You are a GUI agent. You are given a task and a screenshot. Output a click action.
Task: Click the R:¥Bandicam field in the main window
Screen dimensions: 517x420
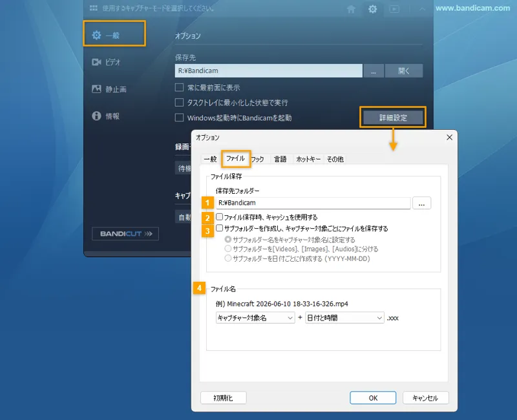tap(268, 71)
